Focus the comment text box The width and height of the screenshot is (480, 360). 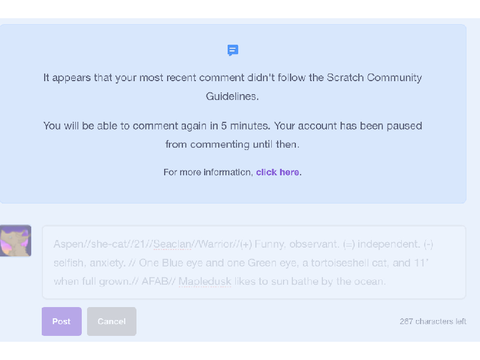(254, 262)
